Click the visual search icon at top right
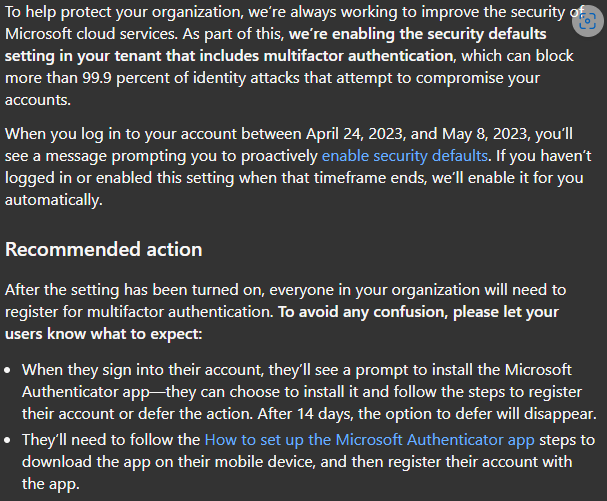This screenshot has width=607, height=501. pyautogui.click(x=588, y=21)
